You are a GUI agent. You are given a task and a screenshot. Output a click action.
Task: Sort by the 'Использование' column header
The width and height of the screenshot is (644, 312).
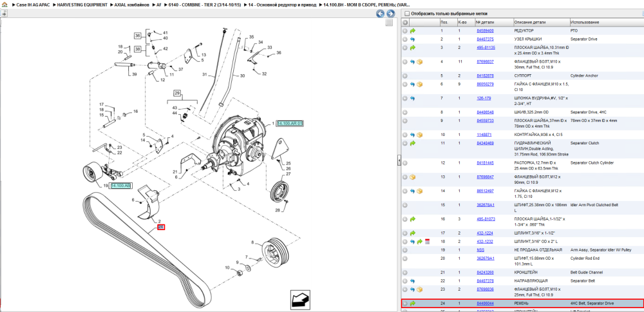tap(585, 22)
